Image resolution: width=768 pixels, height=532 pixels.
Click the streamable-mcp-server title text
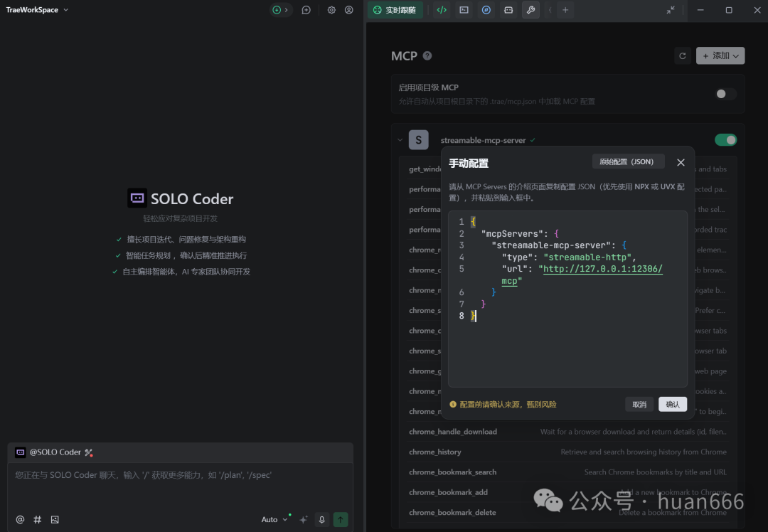[483, 141]
